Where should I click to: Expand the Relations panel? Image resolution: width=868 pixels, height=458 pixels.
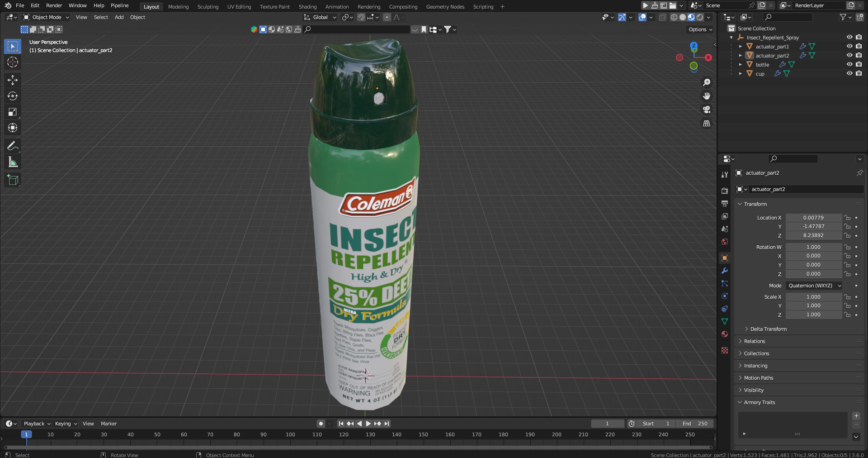click(754, 341)
